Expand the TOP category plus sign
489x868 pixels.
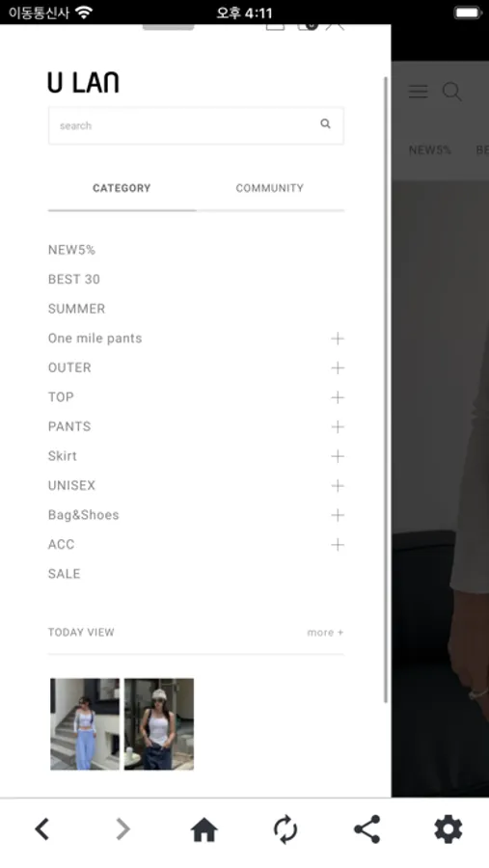(x=338, y=397)
